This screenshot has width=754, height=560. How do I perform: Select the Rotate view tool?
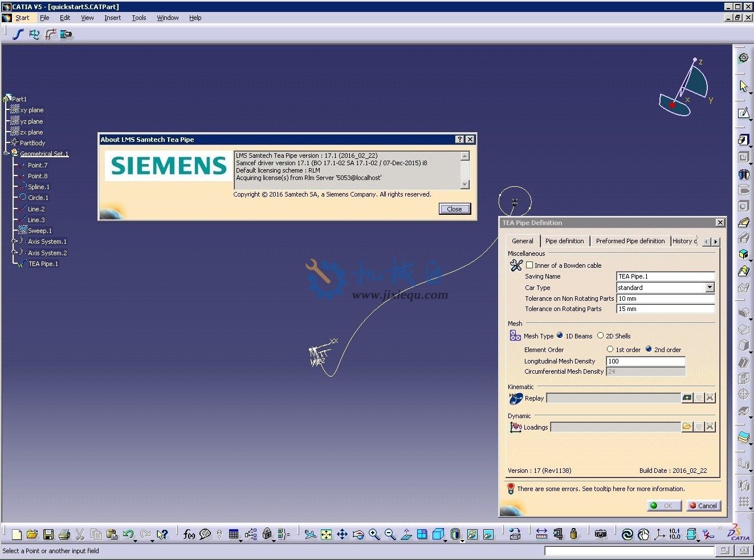click(x=358, y=534)
